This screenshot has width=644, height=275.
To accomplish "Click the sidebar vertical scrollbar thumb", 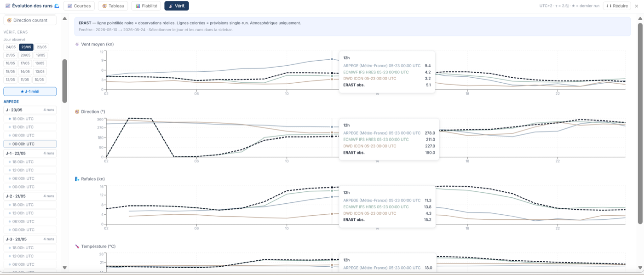I will [x=64, y=81].
